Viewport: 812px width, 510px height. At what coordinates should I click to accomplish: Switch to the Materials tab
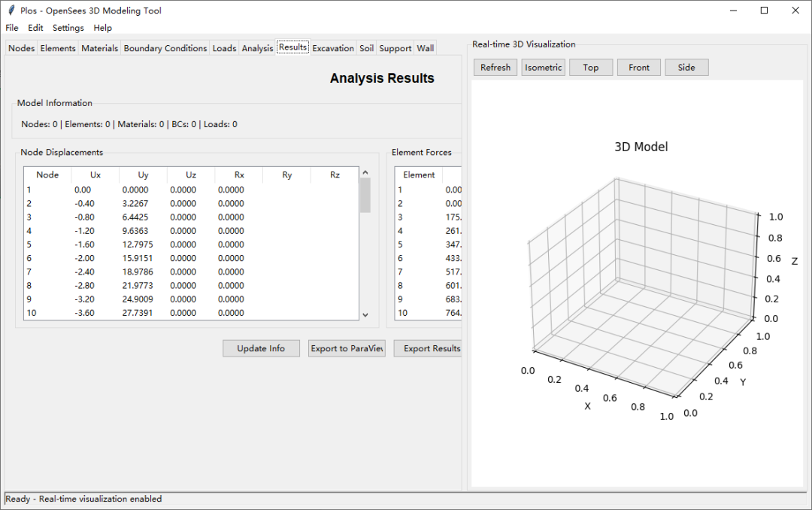tap(99, 48)
